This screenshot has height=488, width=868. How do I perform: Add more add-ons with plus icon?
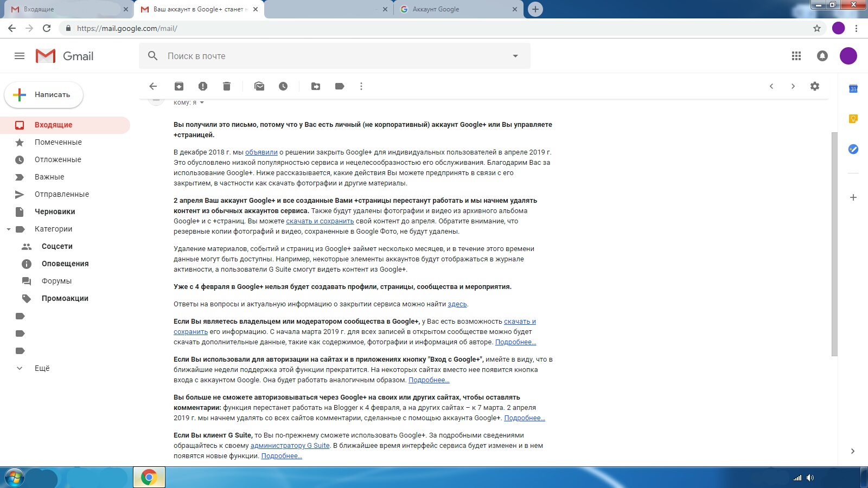coord(853,197)
